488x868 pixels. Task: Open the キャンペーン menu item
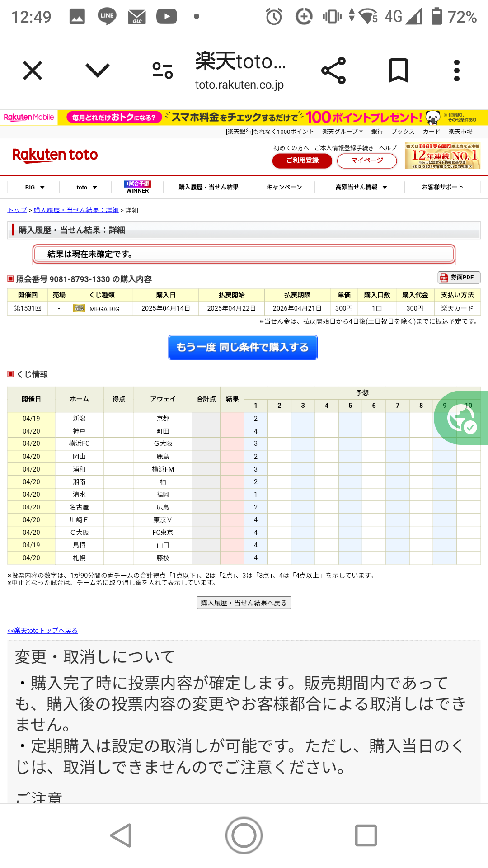284,187
